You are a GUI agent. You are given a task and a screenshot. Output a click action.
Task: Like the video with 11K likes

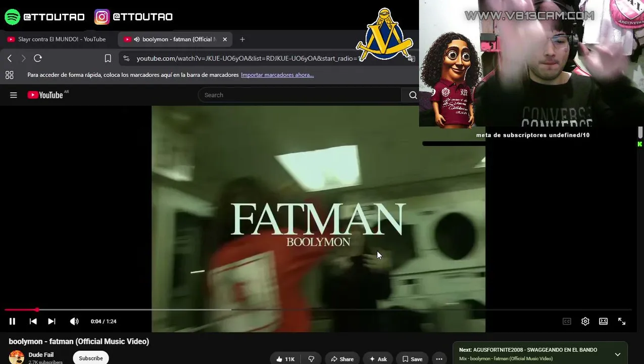pyautogui.click(x=285, y=359)
